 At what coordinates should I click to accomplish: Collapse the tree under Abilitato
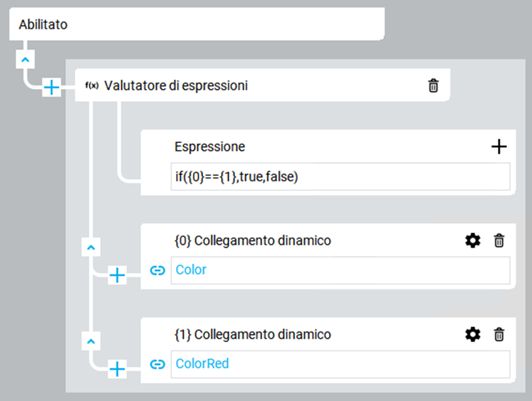tap(25, 59)
